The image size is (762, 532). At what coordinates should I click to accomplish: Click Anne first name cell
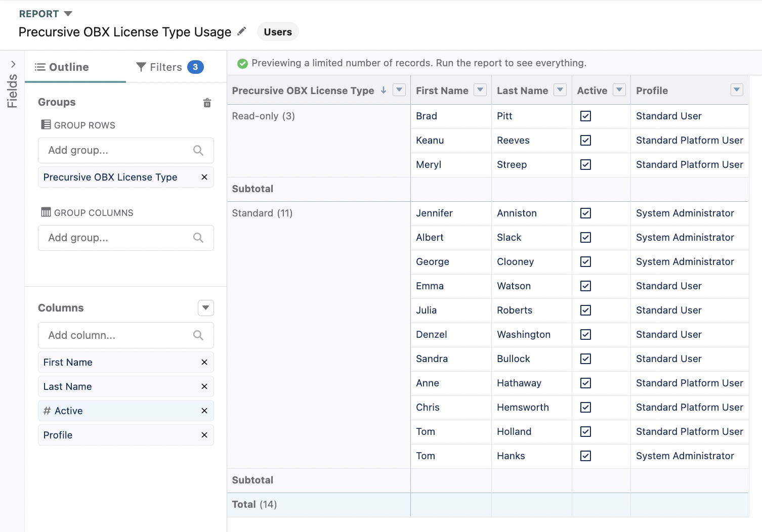tap(451, 383)
